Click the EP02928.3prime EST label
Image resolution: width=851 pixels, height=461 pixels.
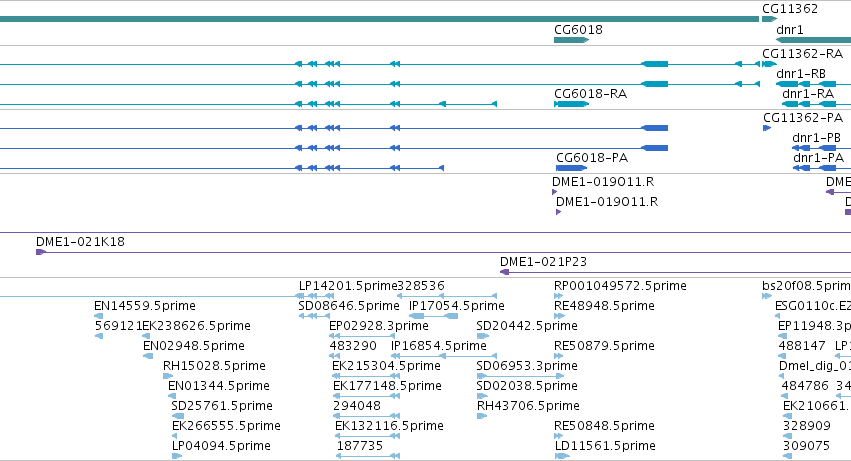[x=379, y=326]
